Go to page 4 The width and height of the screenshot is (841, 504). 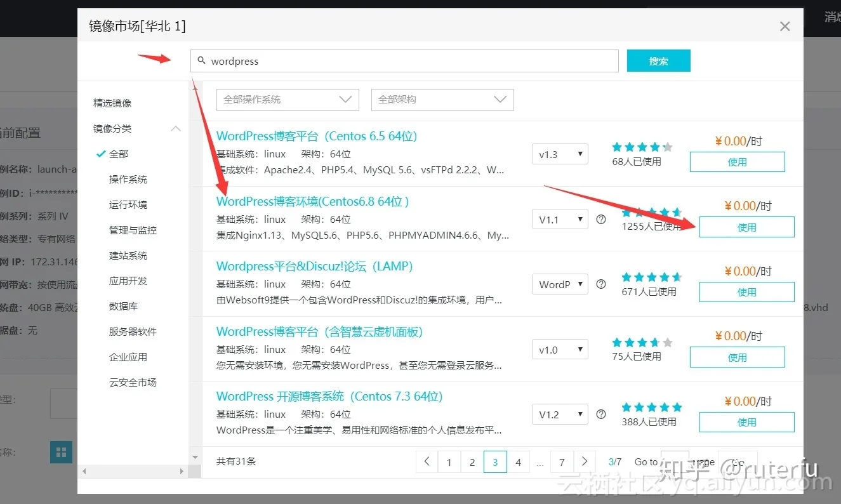518,461
